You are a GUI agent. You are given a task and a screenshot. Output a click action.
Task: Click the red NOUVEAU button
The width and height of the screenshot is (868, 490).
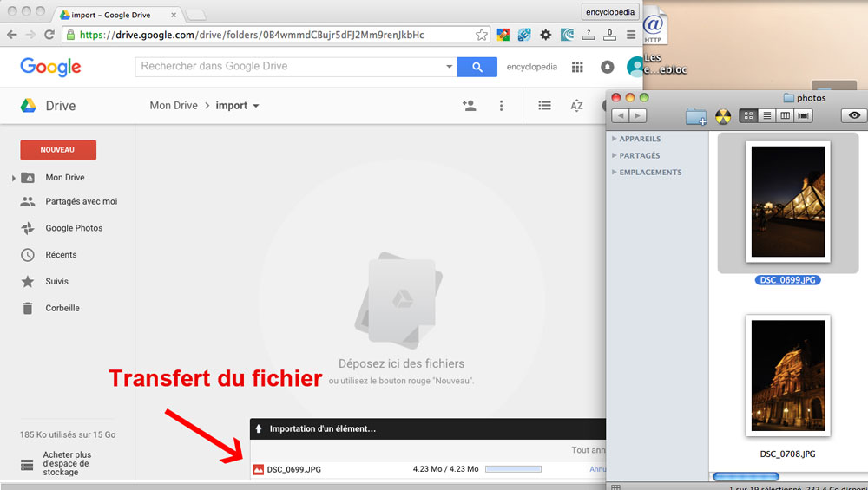pos(58,150)
